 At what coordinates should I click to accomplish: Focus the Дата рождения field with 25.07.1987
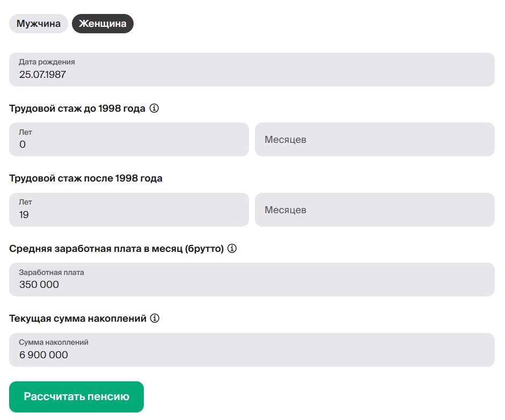click(252, 70)
